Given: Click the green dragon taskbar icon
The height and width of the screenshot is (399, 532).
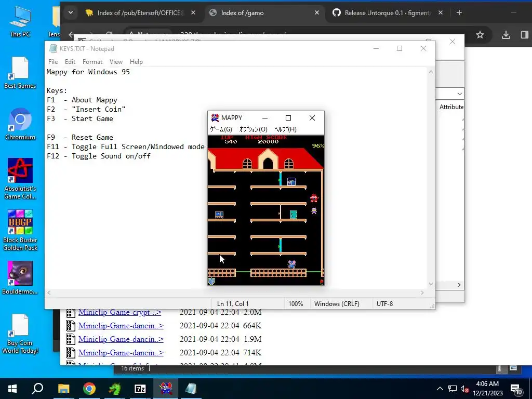Looking at the screenshot, I should pyautogui.click(x=115, y=389).
